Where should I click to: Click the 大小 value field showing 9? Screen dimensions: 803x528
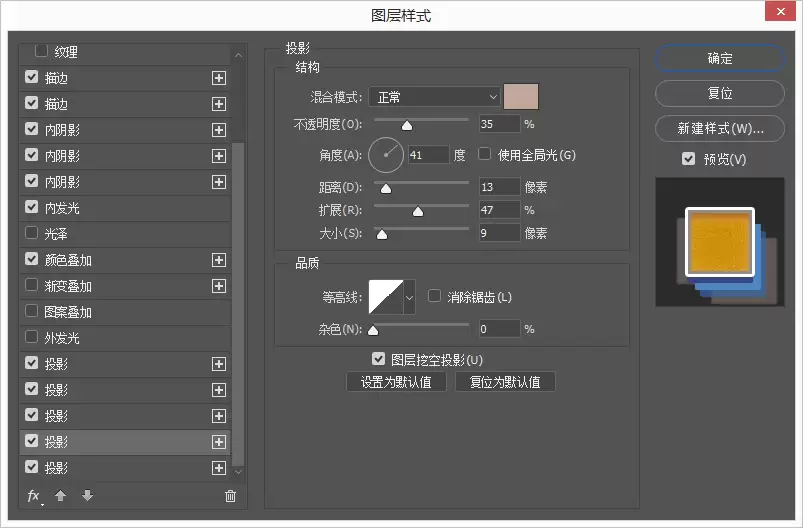coord(499,233)
